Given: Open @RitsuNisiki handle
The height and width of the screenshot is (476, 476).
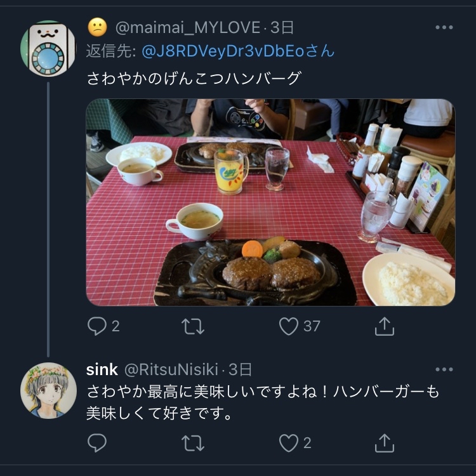Looking at the screenshot, I should point(171,370).
